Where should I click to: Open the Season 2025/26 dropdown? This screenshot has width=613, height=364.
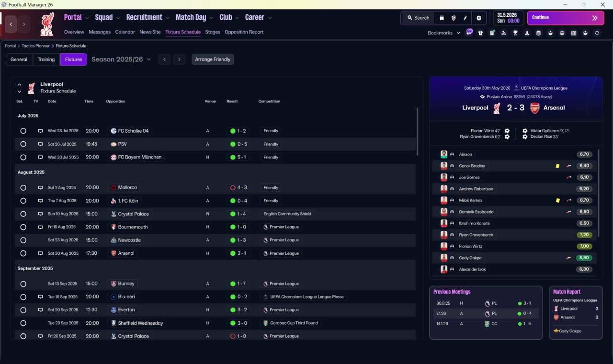pos(121,59)
